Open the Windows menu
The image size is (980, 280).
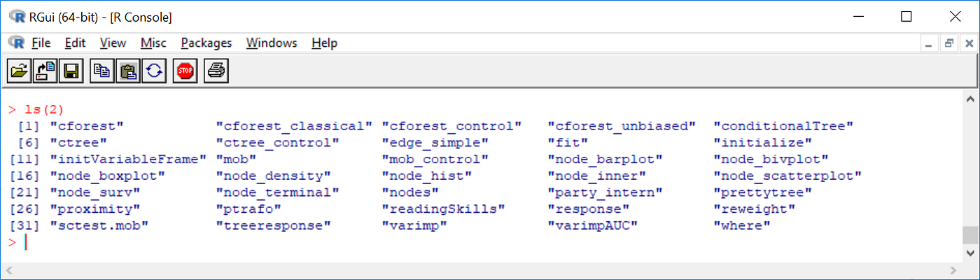[272, 43]
